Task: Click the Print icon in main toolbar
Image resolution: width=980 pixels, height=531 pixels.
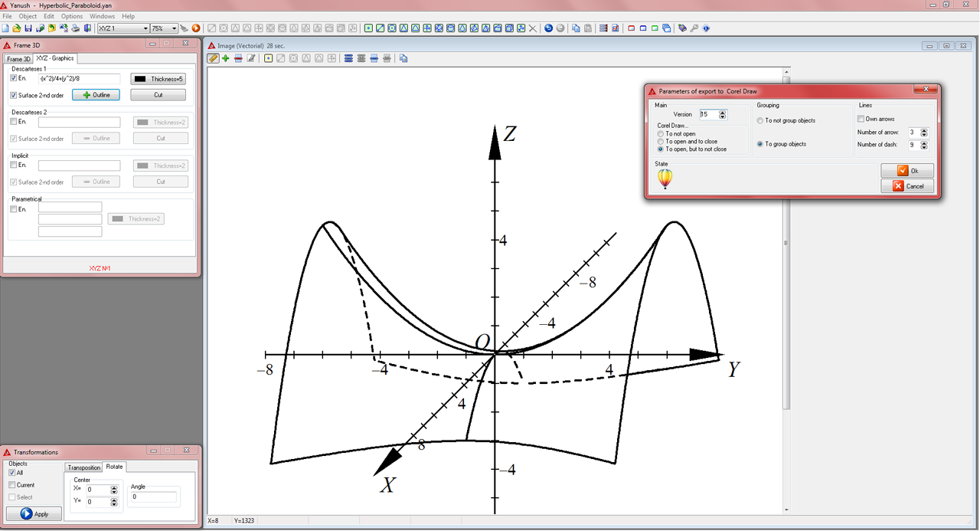Action: (76, 28)
